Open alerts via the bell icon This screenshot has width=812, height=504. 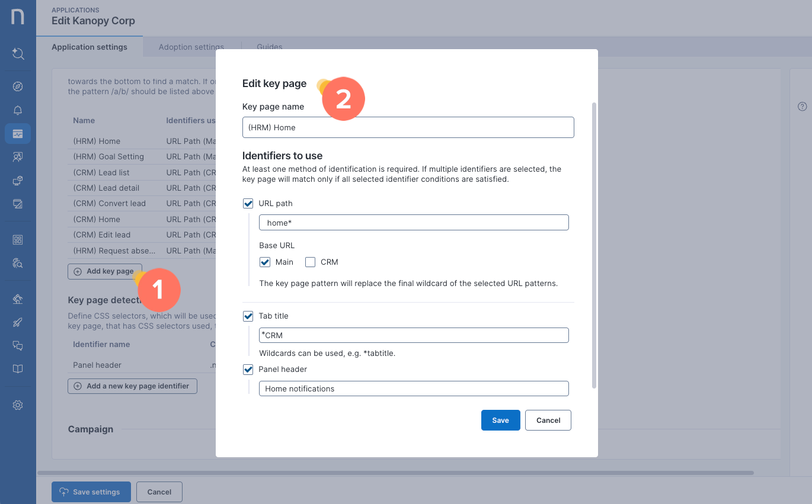tap(18, 110)
